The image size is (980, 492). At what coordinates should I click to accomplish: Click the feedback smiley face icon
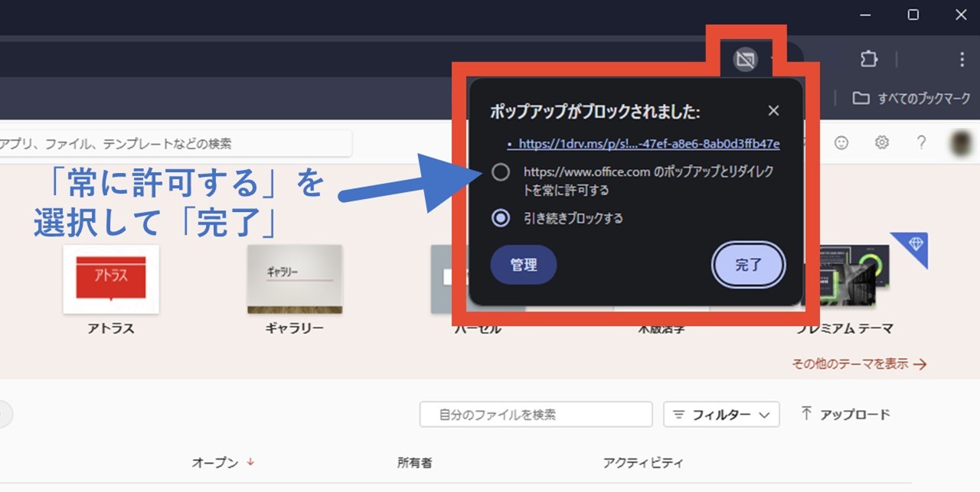click(841, 142)
